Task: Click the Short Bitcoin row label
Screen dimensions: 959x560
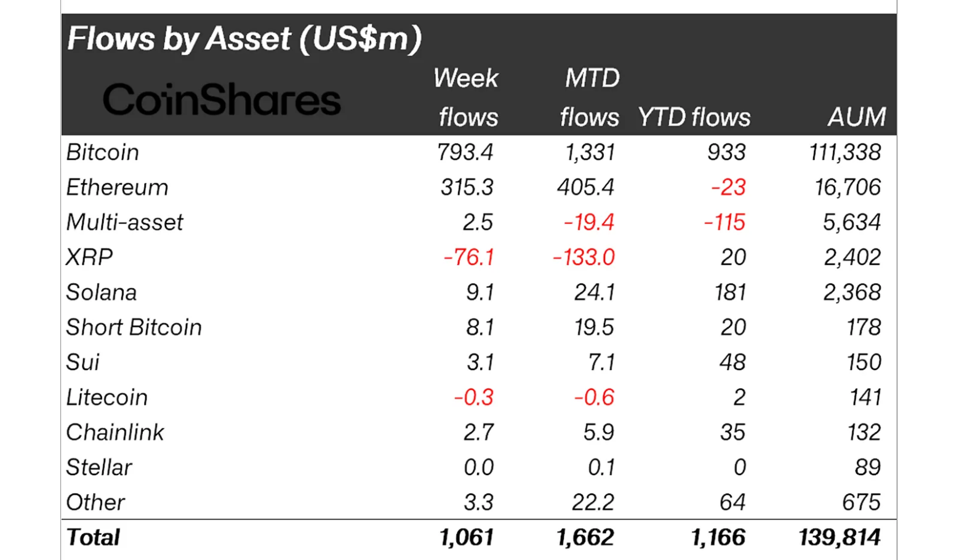Action: tap(134, 327)
